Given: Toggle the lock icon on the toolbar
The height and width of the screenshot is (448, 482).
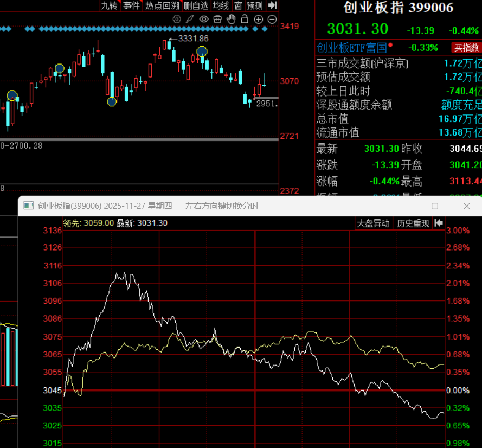Looking at the screenshot, I should click(245, 19).
